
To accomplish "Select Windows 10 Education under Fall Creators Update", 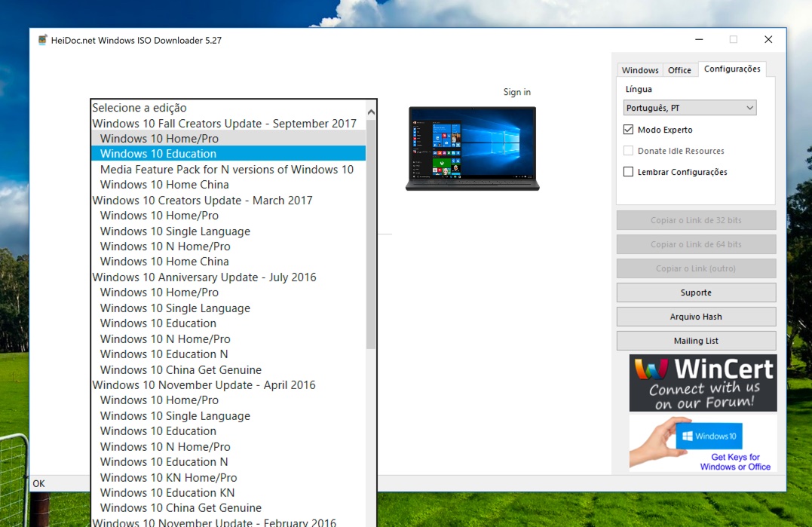I will coord(158,154).
